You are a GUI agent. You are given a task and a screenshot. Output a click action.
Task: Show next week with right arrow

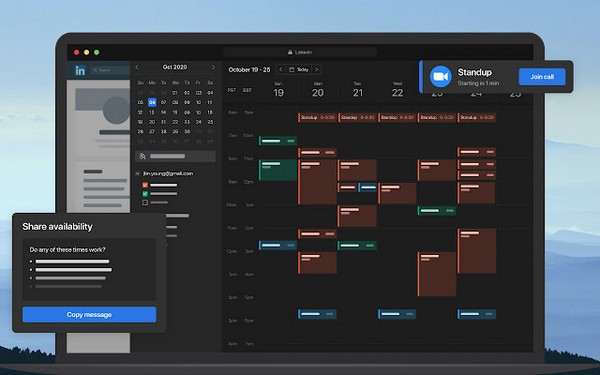pos(316,69)
